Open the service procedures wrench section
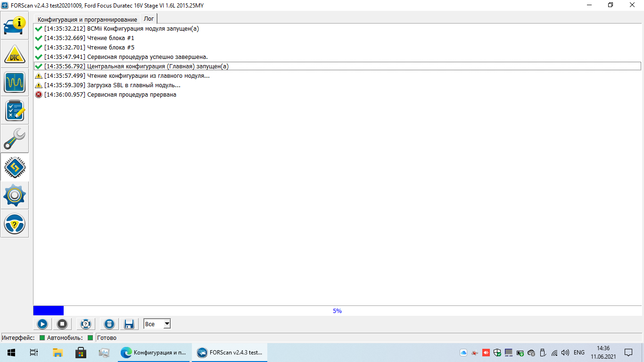This screenshot has width=644, height=362. pos(15,139)
